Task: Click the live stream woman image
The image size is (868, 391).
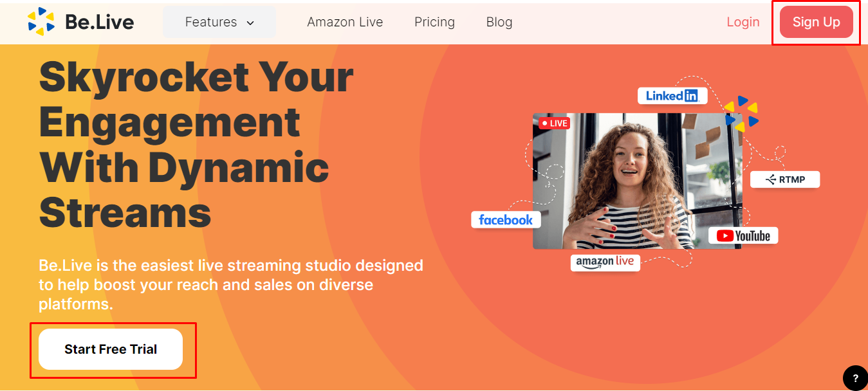Action: point(637,181)
